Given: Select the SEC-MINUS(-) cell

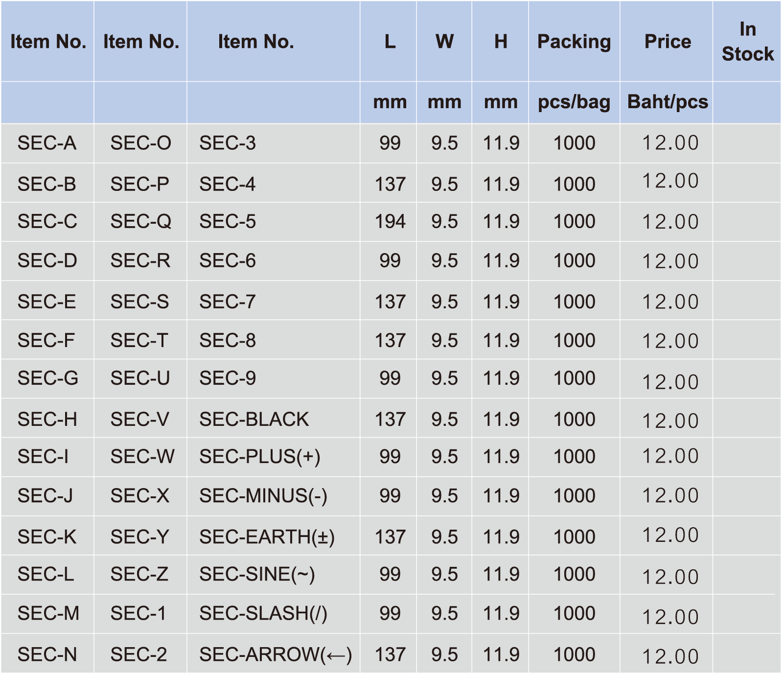Looking at the screenshot, I should coord(263,495).
